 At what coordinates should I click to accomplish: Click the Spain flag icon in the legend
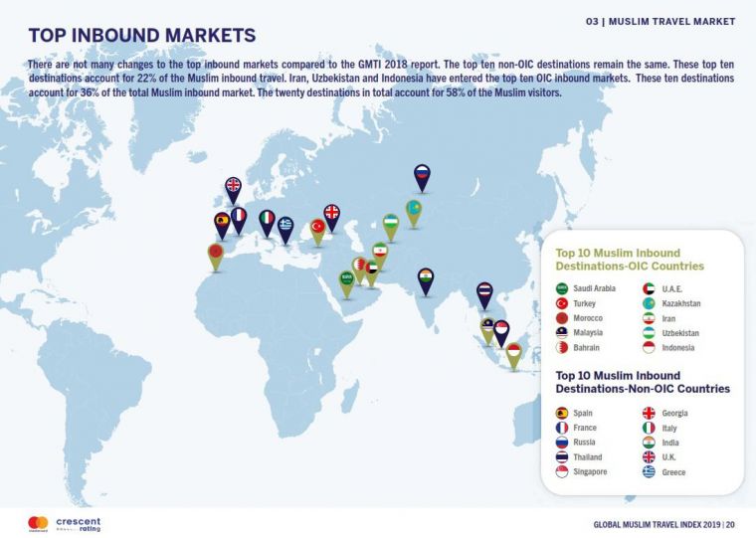pyautogui.click(x=562, y=413)
